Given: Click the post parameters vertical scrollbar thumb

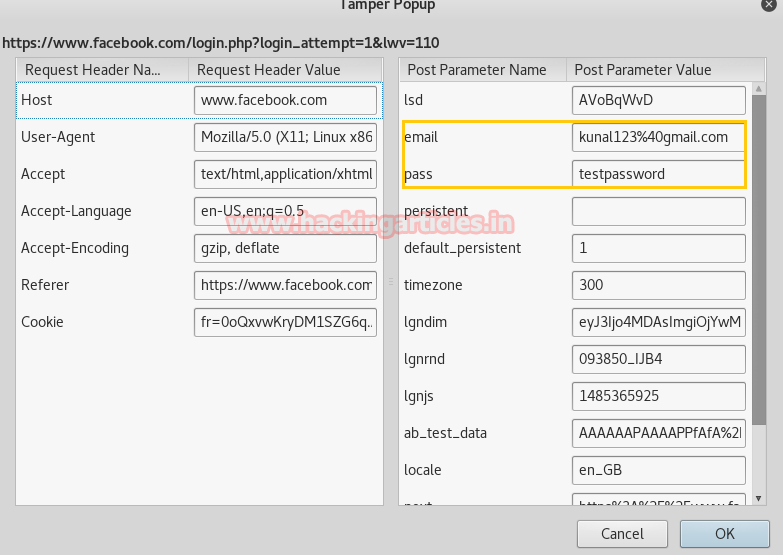Looking at the screenshot, I should (x=759, y=260).
